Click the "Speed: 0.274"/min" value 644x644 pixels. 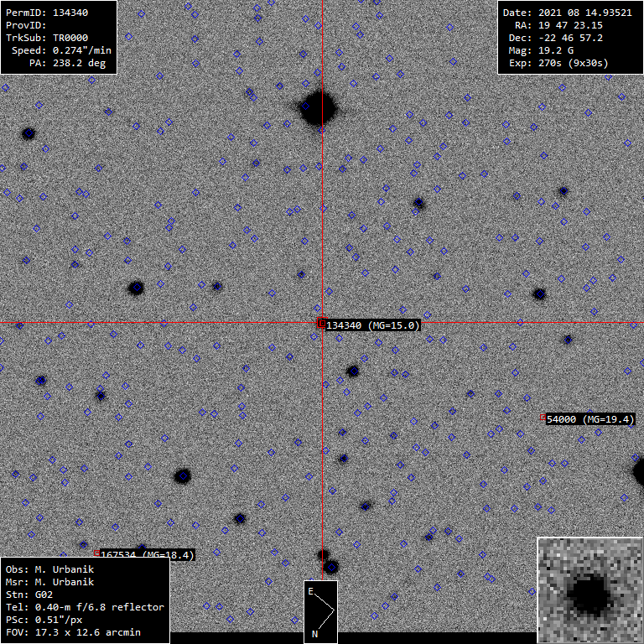click(61, 50)
